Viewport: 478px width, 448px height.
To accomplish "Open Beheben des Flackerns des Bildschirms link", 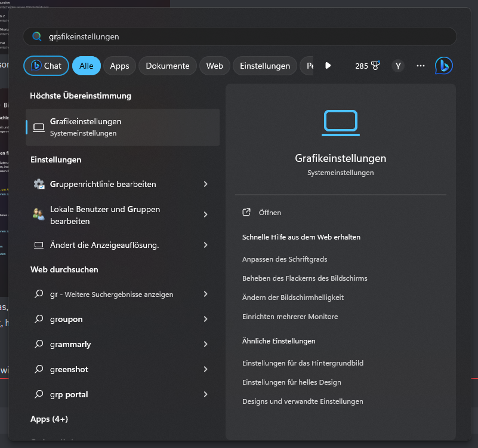I will coord(304,278).
